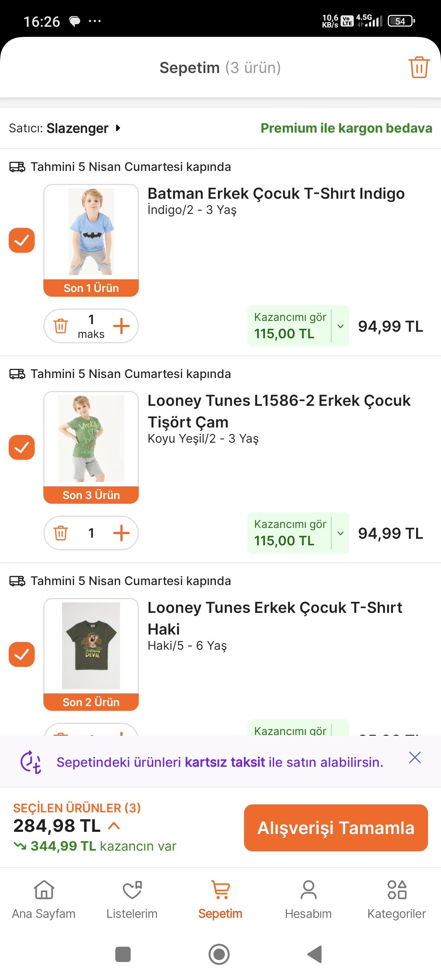441x980 pixels.
Task: Add one more Looney Tunes L1586-2 shirt
Action: point(121,533)
